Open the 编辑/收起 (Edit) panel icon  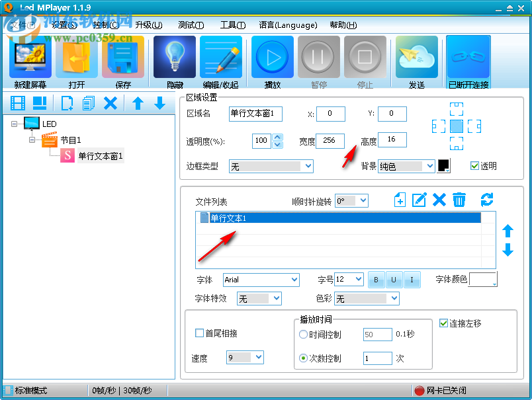coord(221,57)
